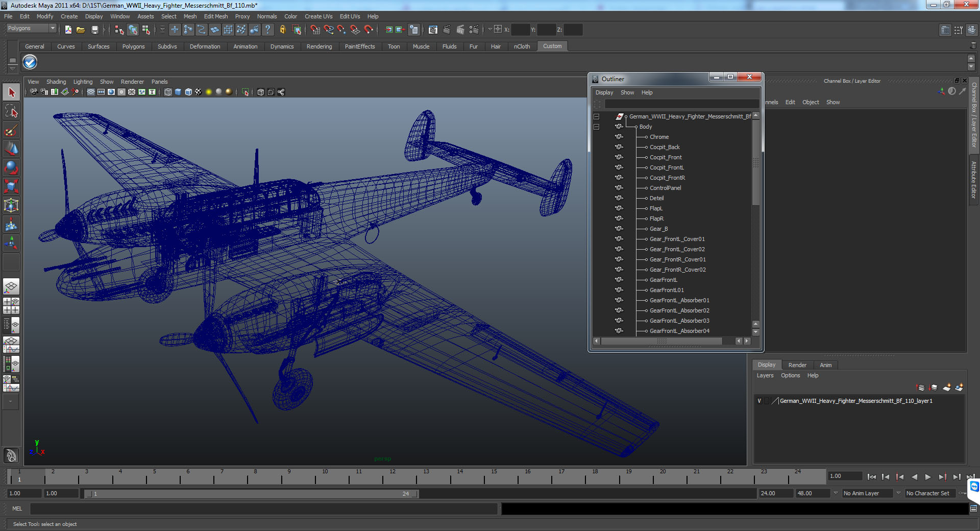Expand the more layouts arrow in toolbox
This screenshot has height=531, width=980.
click(x=11, y=401)
